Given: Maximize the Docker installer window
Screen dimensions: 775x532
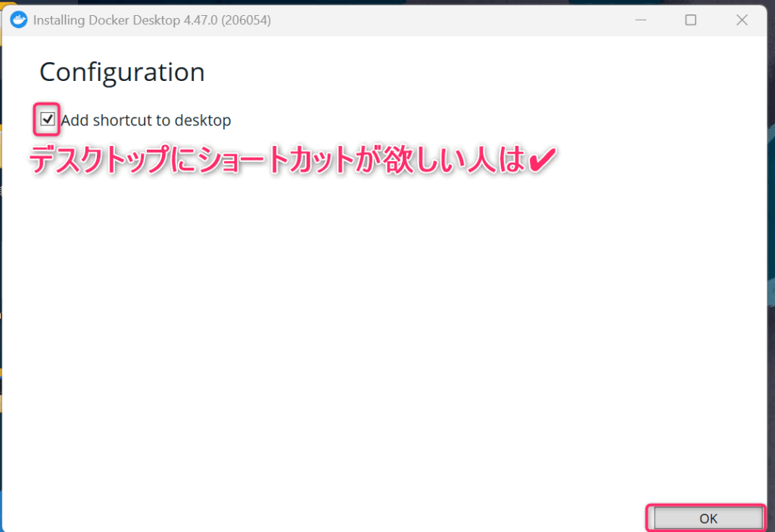Looking at the screenshot, I should coord(690,20).
